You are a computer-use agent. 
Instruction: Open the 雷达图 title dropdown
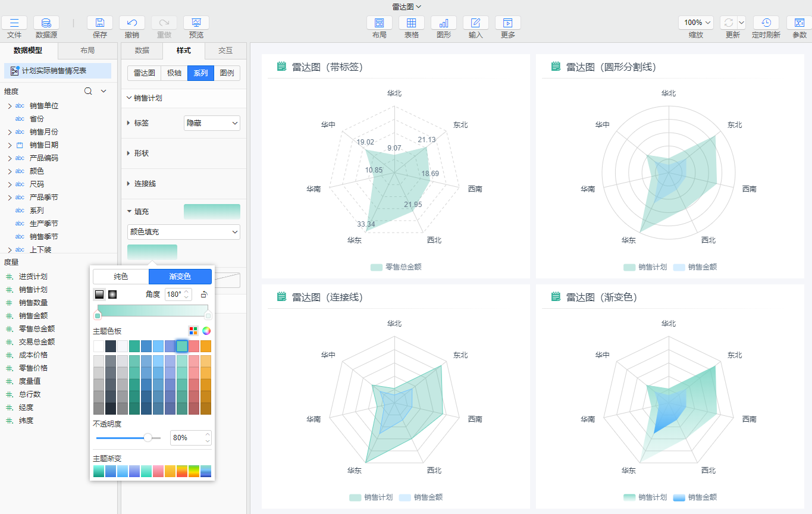(406, 7)
